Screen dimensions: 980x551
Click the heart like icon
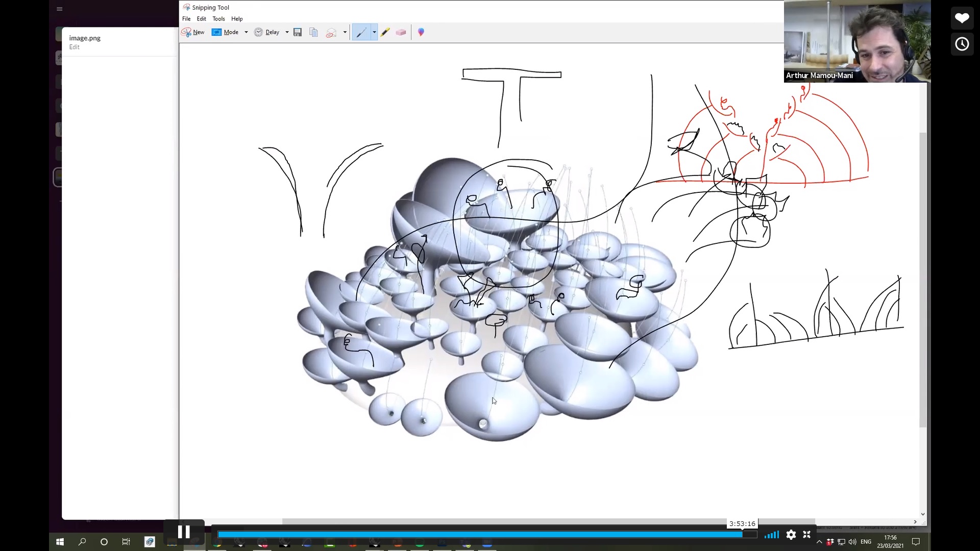962,18
